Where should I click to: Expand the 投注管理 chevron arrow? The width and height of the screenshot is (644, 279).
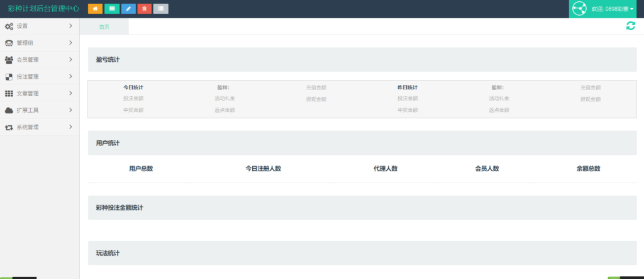tap(70, 77)
